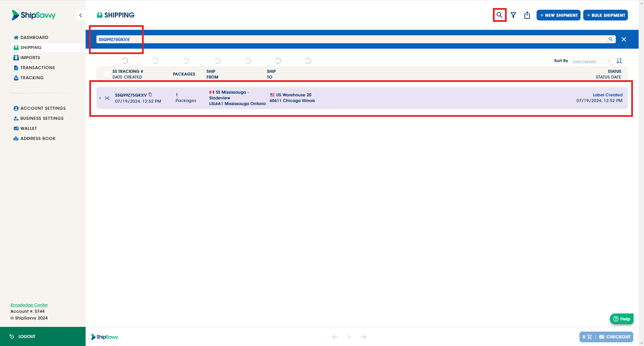644x346 pixels.
Task: Go to next page arrow
Action: coord(363,337)
